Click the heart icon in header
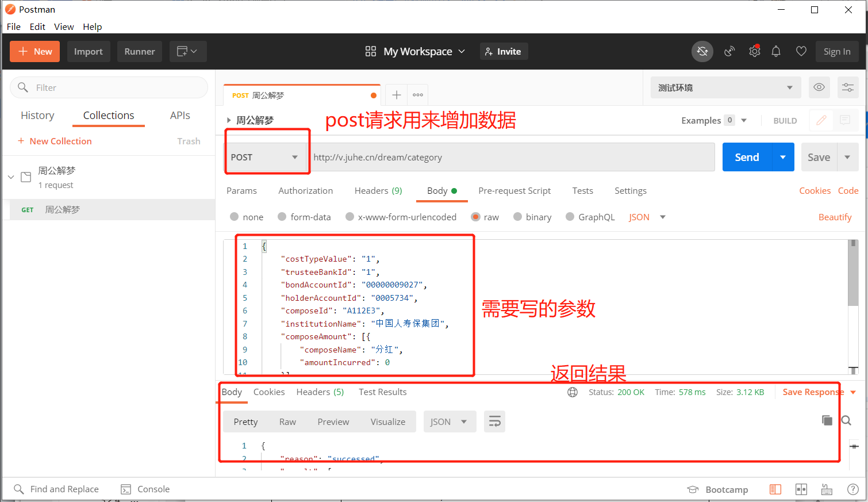 click(801, 51)
